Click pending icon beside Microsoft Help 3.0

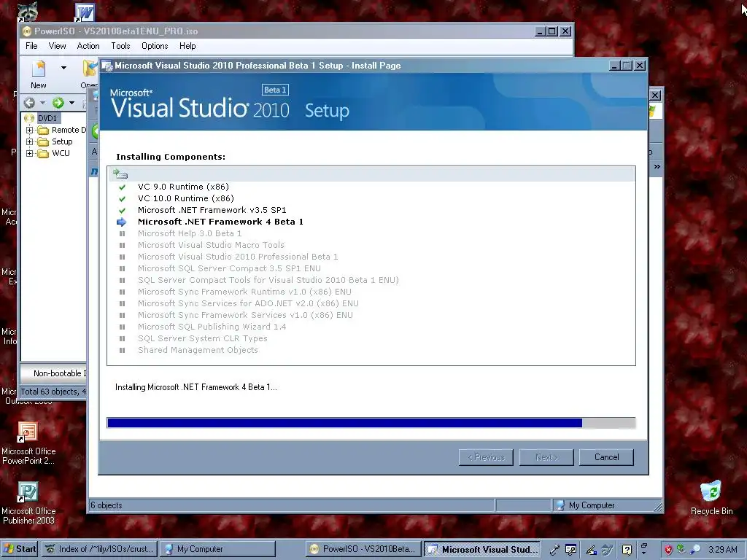122,234
